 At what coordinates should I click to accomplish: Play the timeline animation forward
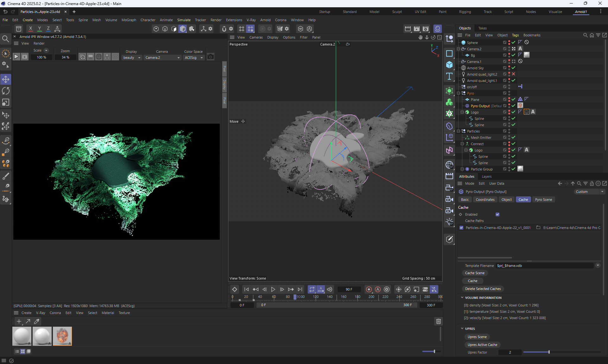pos(273,289)
